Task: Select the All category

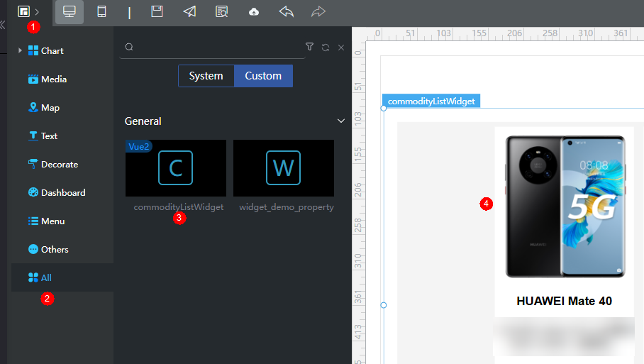Action: (x=62, y=277)
